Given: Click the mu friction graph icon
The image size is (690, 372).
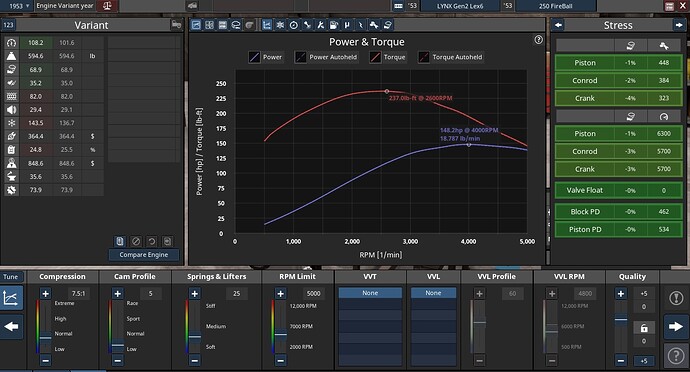Looking at the screenshot, I should [x=347, y=25].
